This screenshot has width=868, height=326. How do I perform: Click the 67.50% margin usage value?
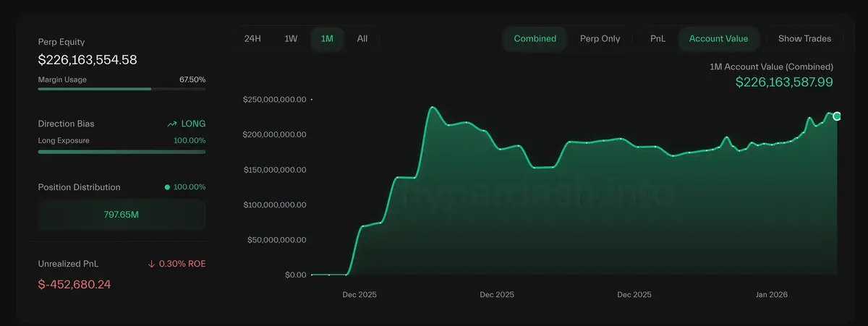coord(192,80)
